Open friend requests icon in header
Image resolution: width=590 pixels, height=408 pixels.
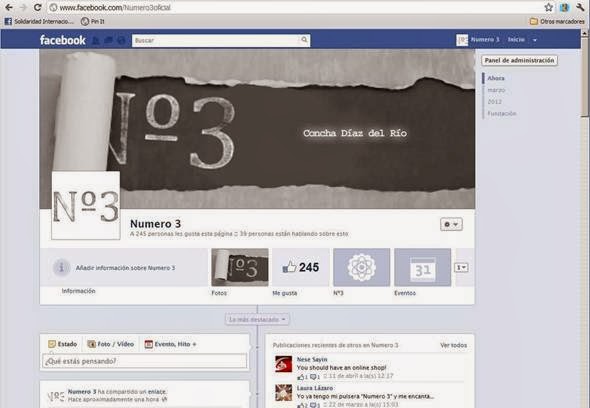coord(96,40)
